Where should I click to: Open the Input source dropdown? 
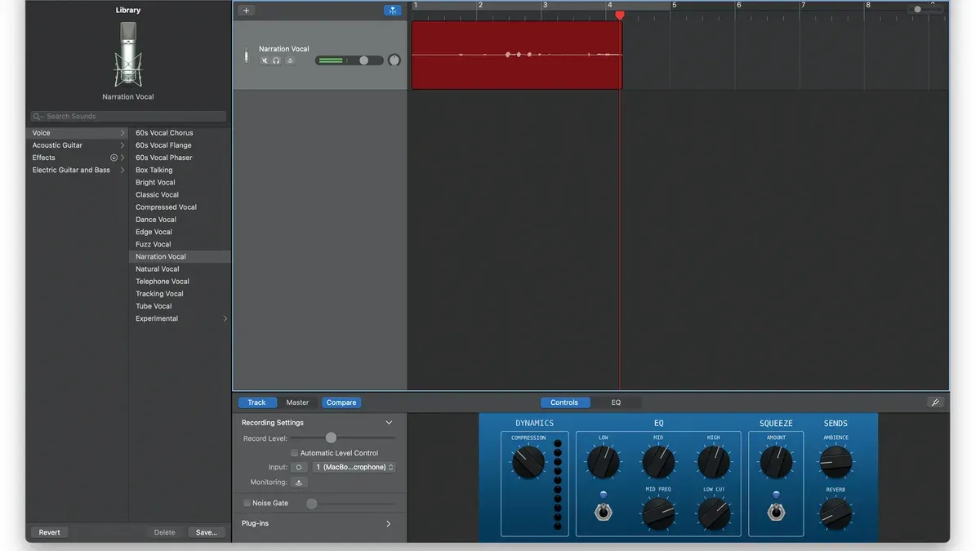click(355, 467)
